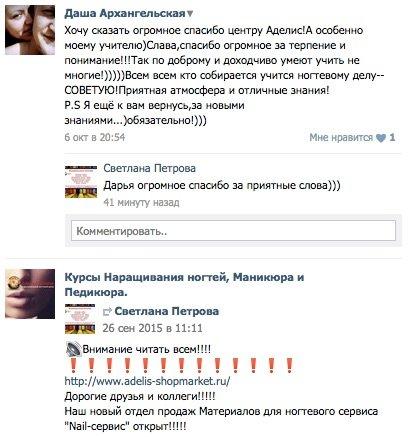Screen dimensions: 409x437
Task: Like the post via the heart icon
Action: [x=381, y=138]
